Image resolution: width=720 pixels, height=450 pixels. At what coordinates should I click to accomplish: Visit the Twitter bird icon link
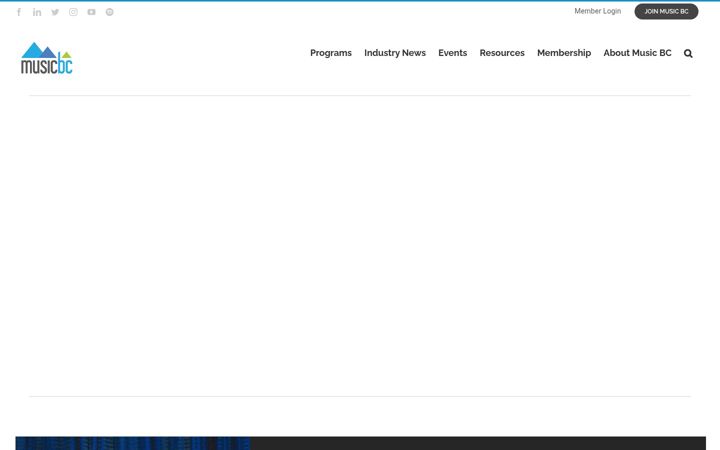coord(55,12)
